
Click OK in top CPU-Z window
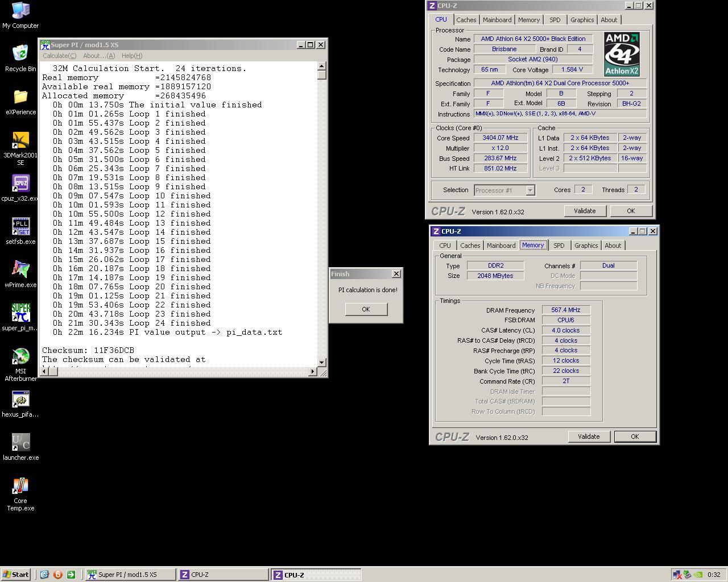pos(631,211)
